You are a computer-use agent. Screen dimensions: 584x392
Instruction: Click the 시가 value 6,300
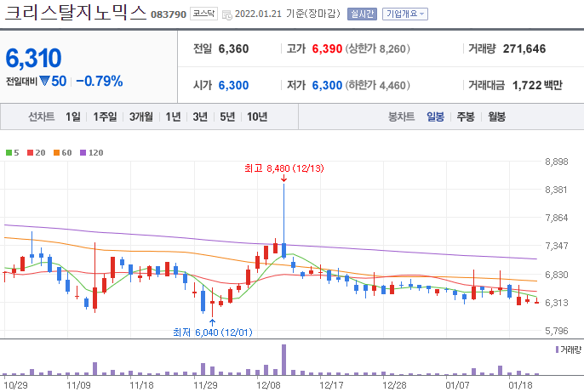(x=233, y=85)
